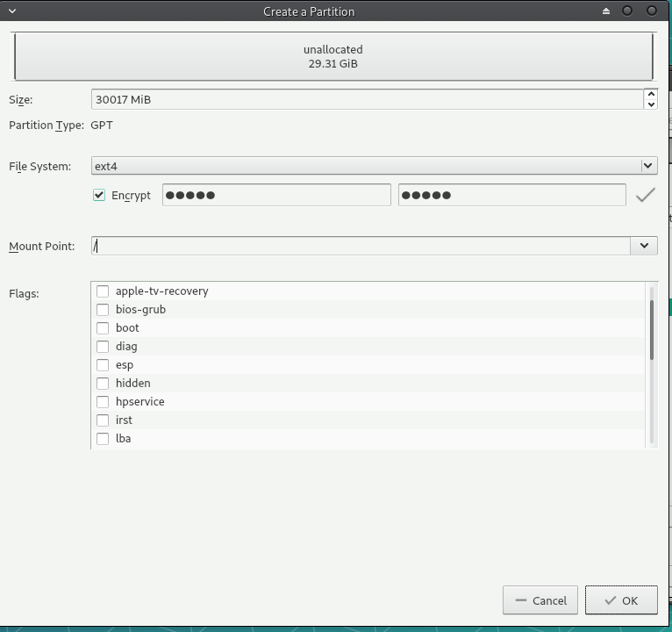Open the window menu chevron in title bar
672x632 pixels.
tap(12, 11)
